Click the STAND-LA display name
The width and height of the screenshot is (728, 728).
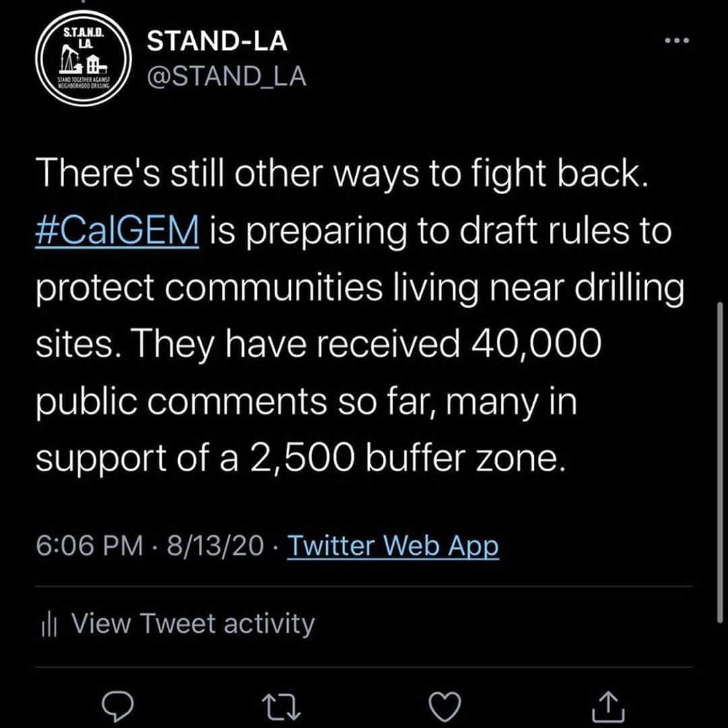217,41
